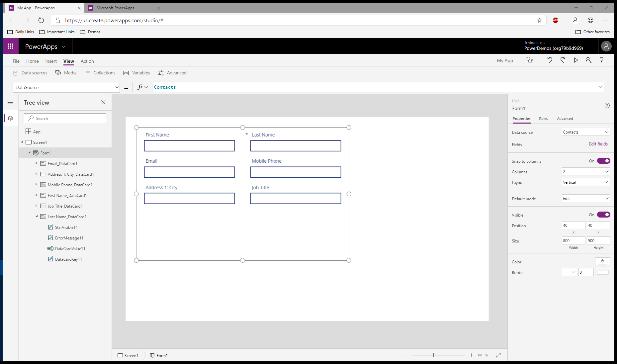Preview the app with the play icon
Screen dimensions: 617x364
(576, 60)
